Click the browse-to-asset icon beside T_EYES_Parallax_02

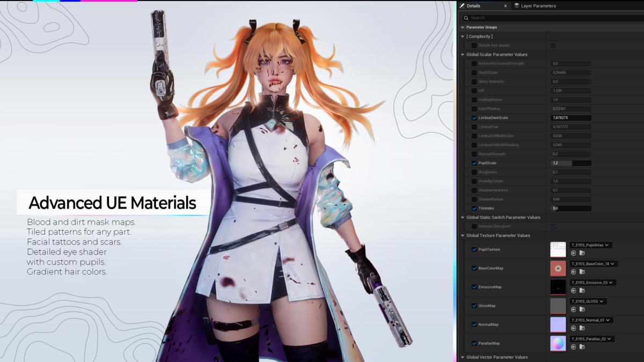tap(582, 347)
